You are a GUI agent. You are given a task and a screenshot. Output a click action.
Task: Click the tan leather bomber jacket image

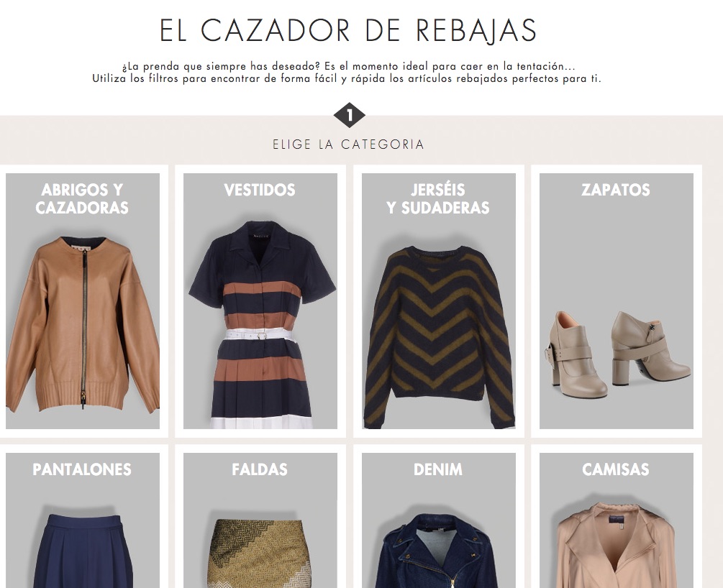coord(83,323)
